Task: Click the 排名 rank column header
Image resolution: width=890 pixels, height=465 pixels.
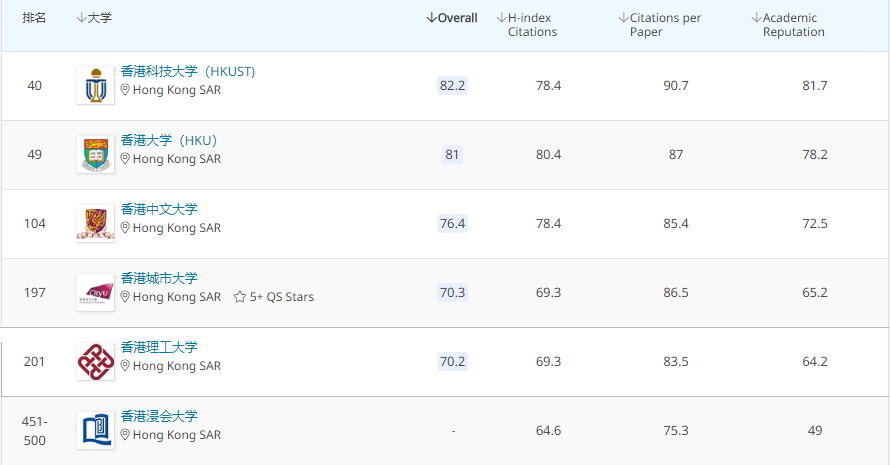Action: (x=35, y=18)
